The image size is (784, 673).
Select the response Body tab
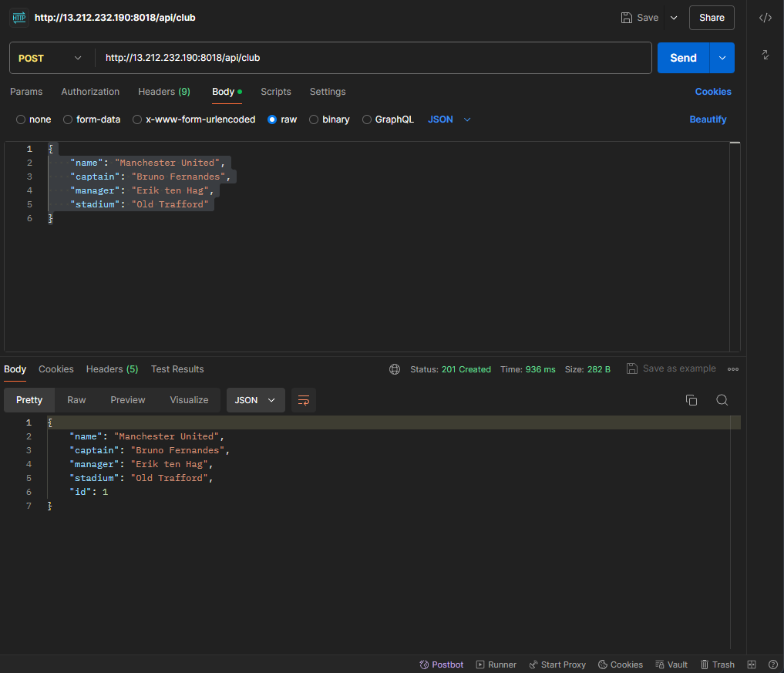tap(15, 369)
